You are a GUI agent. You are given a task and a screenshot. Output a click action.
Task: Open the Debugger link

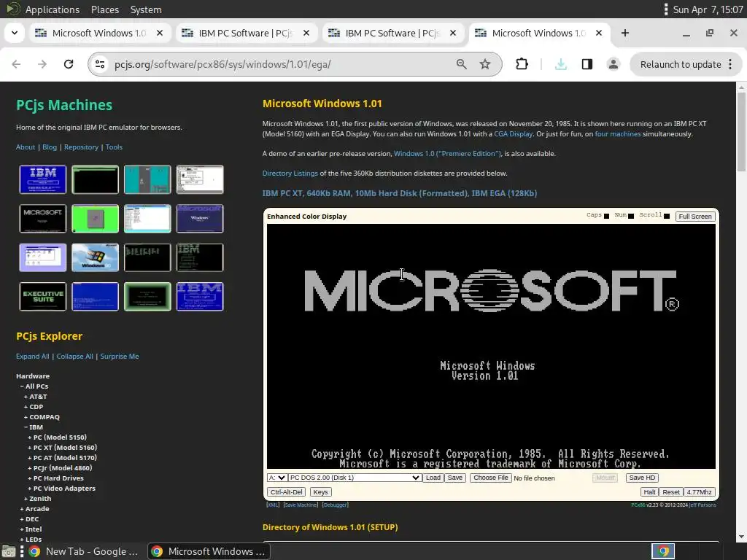click(x=336, y=505)
